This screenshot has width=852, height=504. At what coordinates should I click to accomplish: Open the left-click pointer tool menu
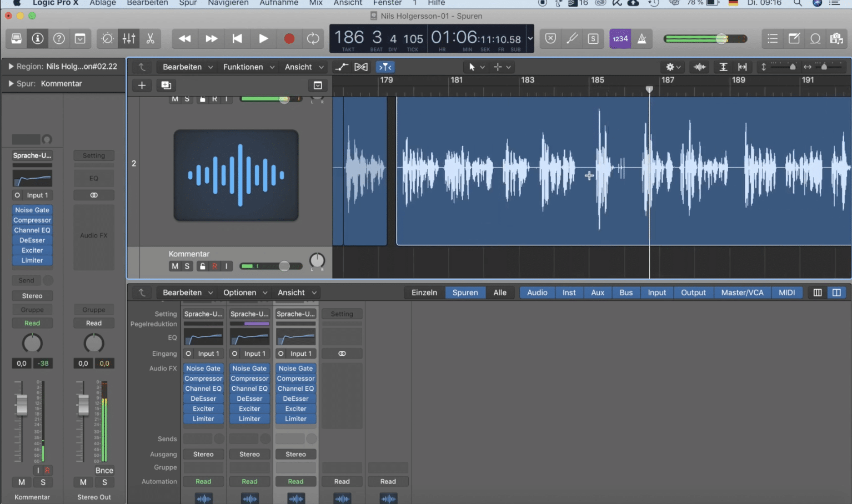tap(476, 67)
